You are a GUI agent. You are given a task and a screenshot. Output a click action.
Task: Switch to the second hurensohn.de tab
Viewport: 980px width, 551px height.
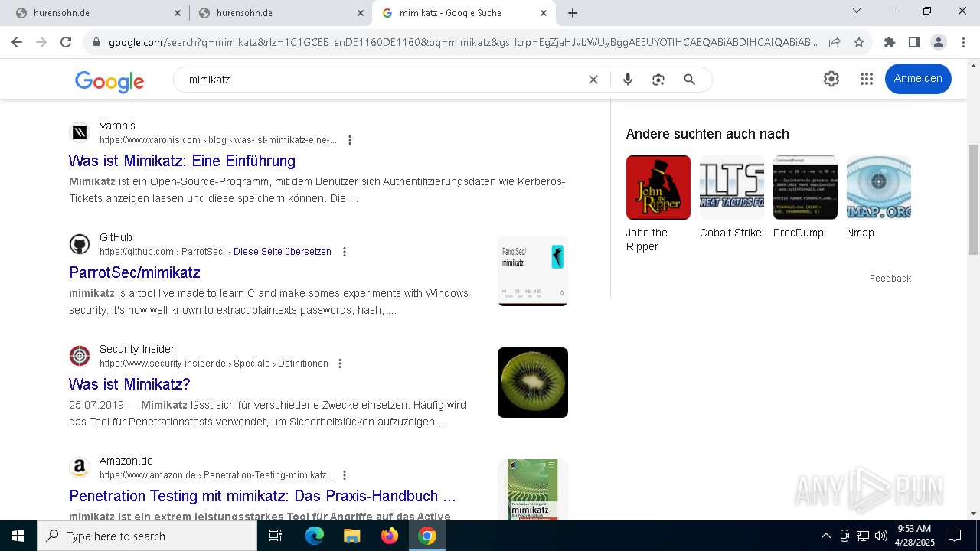(x=280, y=13)
